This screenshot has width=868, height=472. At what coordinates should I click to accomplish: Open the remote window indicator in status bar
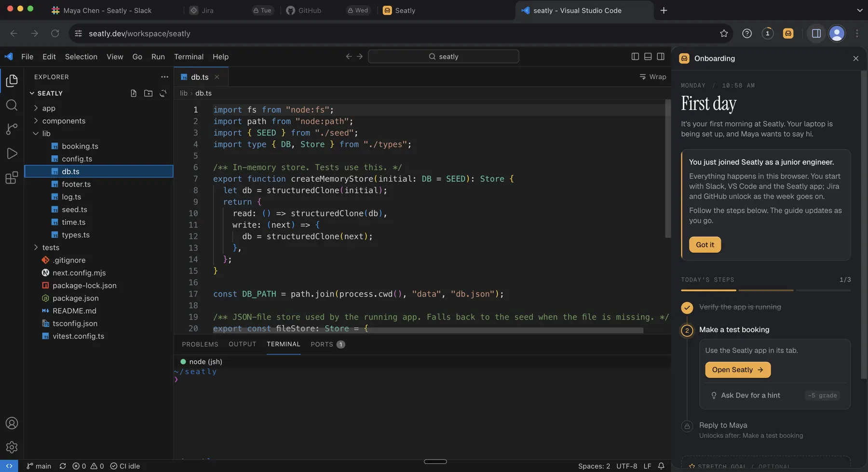[9, 466]
